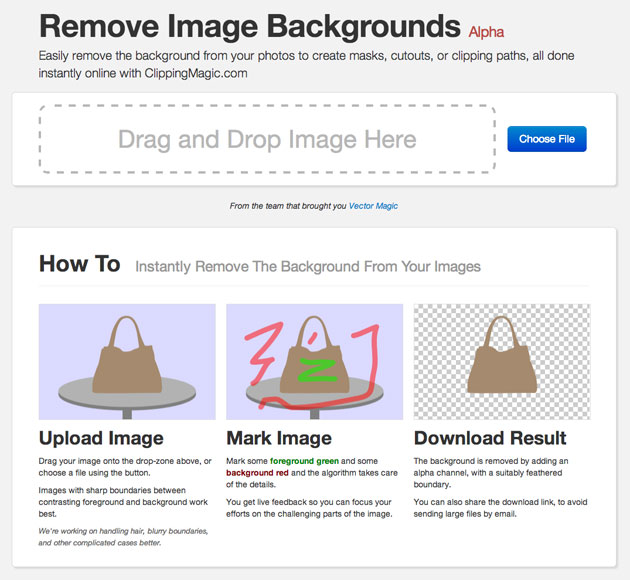Click the green 'foreground green' text
Screen dimensions: 630x580
(304, 461)
